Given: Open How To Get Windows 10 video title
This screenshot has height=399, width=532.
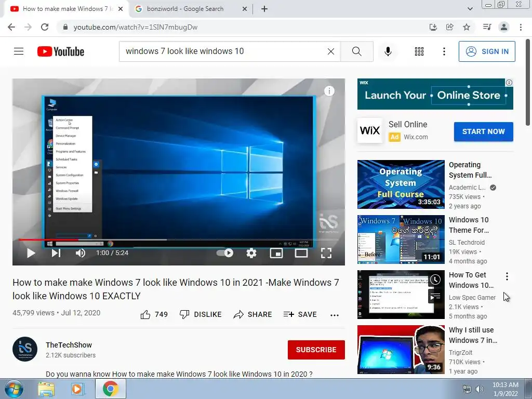Looking at the screenshot, I should coord(471,280).
